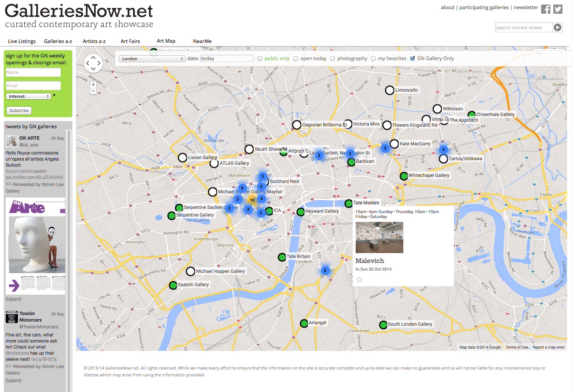Open the map Terms of Use link
Viewport: 572px width, 392px height.
(517, 347)
